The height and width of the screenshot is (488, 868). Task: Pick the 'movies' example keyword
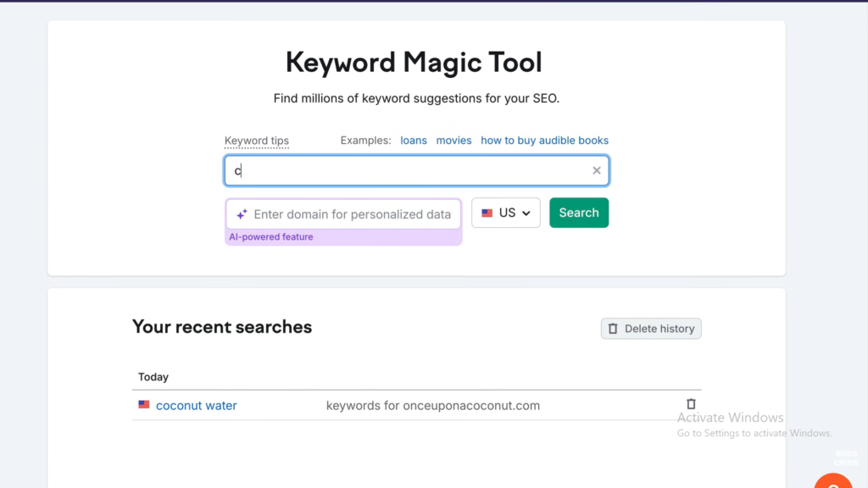pos(453,141)
